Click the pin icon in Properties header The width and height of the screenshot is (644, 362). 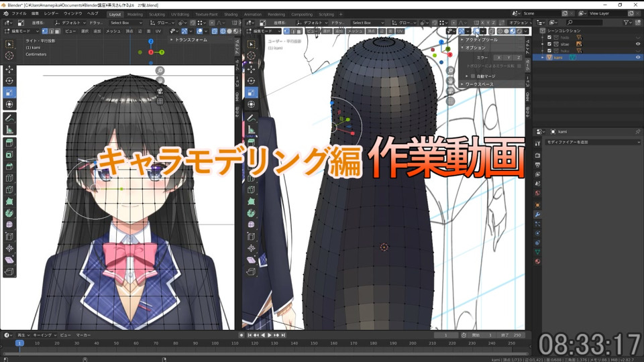(x=637, y=132)
